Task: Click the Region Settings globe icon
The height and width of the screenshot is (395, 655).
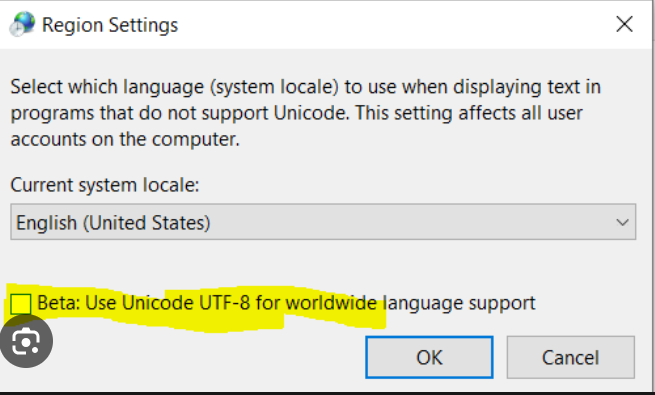Action: pos(22,24)
